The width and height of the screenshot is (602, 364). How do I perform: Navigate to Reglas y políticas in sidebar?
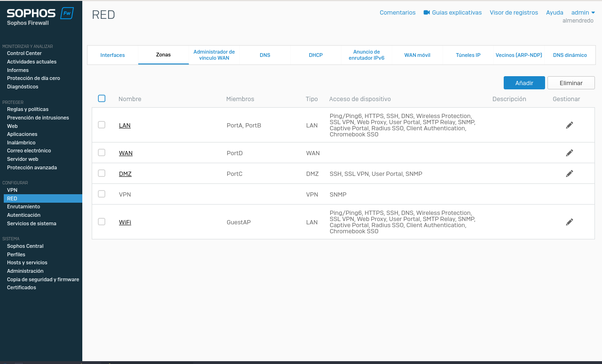[28, 109]
